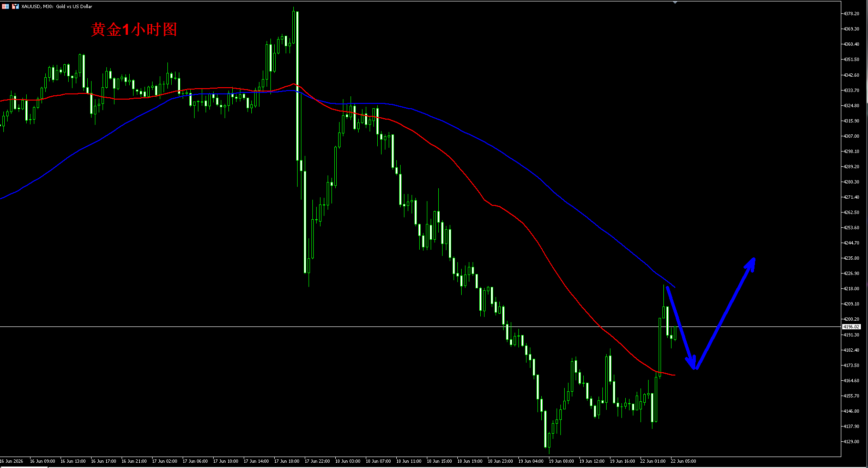Click the '17 Jun 02:00' time label
This screenshot has height=468, width=868.
coord(165,461)
